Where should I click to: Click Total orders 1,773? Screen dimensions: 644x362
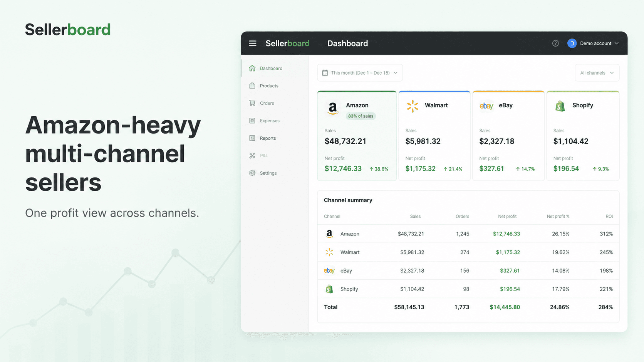pyautogui.click(x=462, y=307)
